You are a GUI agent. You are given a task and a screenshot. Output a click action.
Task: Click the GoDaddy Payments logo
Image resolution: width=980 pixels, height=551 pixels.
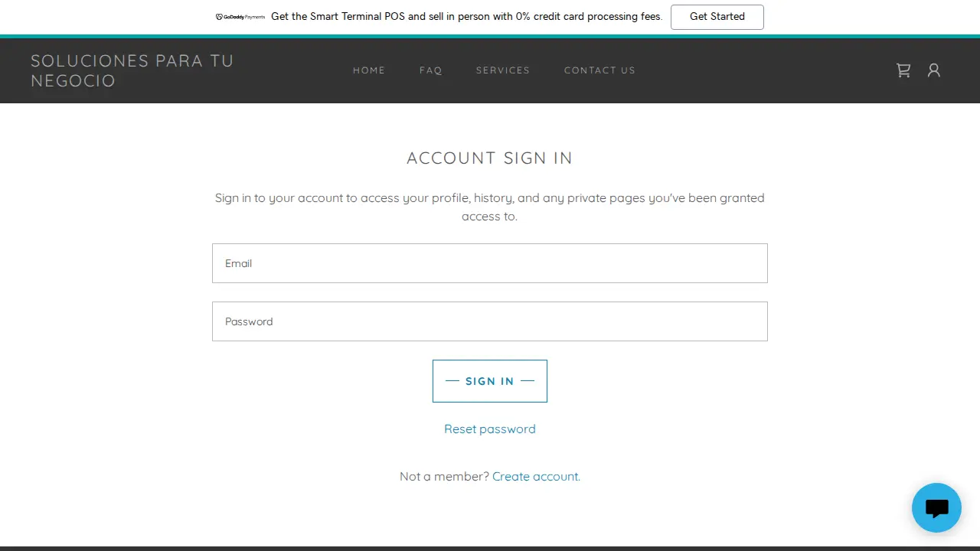[240, 17]
